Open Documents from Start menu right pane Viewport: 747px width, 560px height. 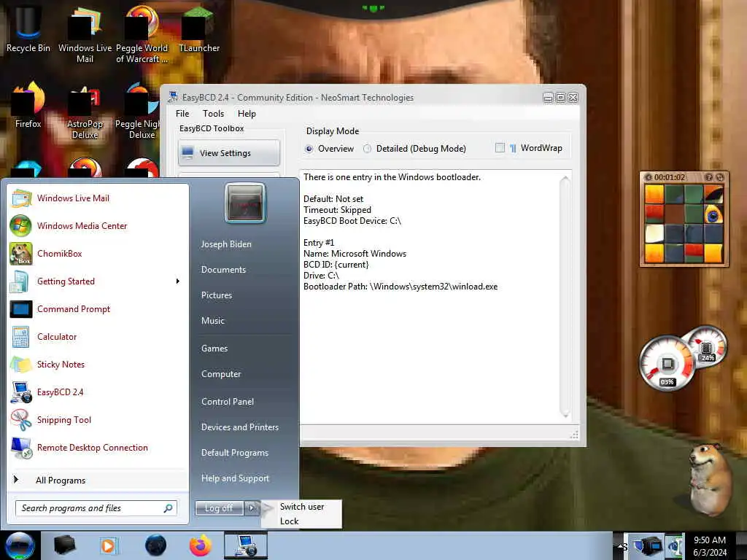(223, 270)
